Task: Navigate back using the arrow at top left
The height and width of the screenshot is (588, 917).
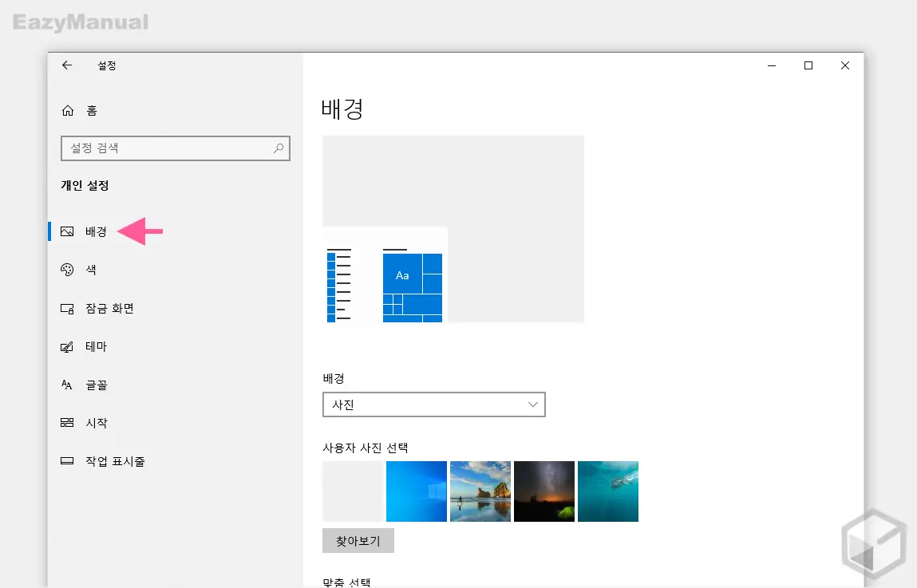Action: point(67,65)
